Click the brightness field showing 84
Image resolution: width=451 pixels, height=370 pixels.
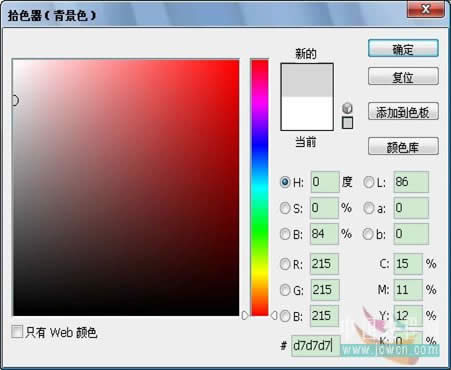click(x=324, y=234)
